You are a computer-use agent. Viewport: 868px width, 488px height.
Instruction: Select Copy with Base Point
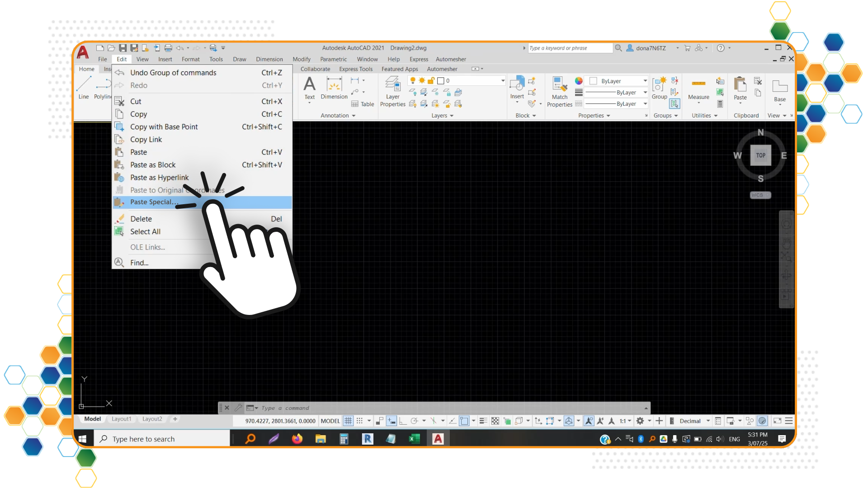click(x=202, y=127)
